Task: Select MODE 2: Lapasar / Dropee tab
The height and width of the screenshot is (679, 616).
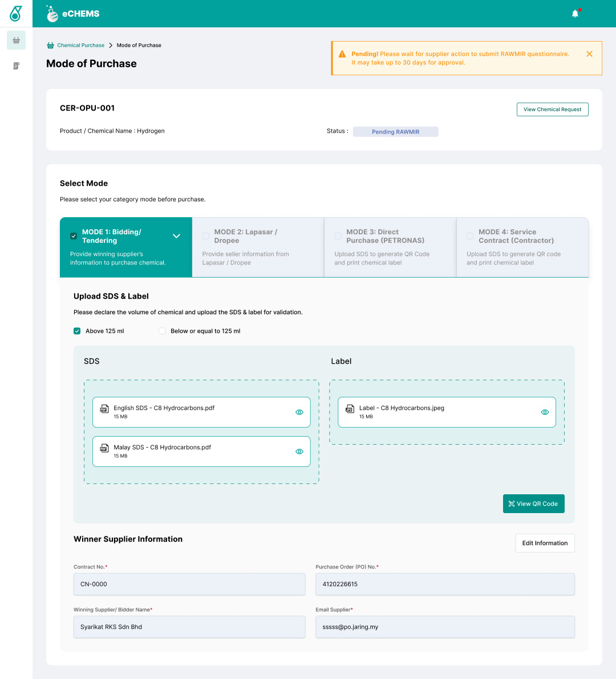Action: click(258, 247)
